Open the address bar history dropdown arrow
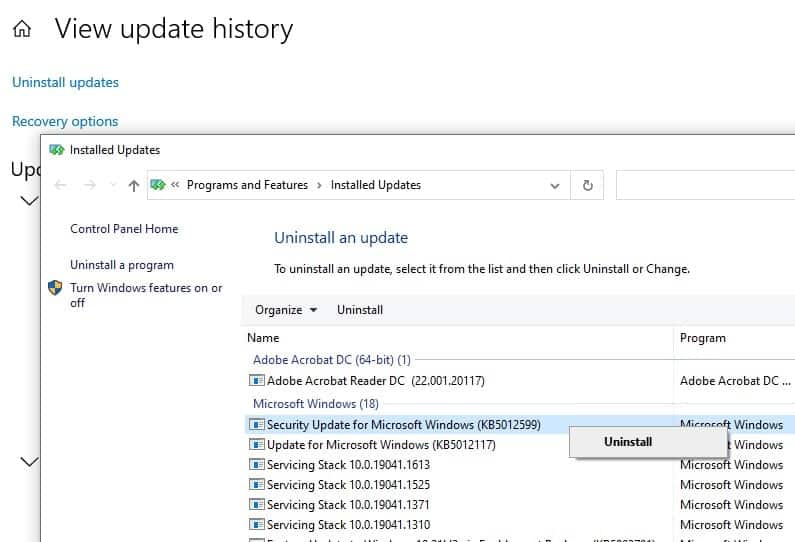The image size is (795, 542). pos(555,185)
